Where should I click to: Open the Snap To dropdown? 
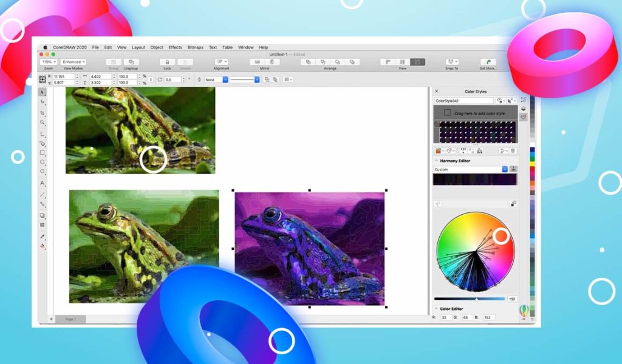click(x=452, y=62)
